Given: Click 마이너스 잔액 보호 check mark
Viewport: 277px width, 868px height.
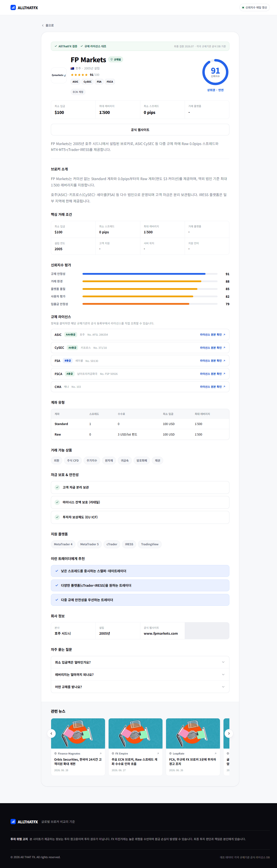Looking at the screenshot, I should (57, 502).
